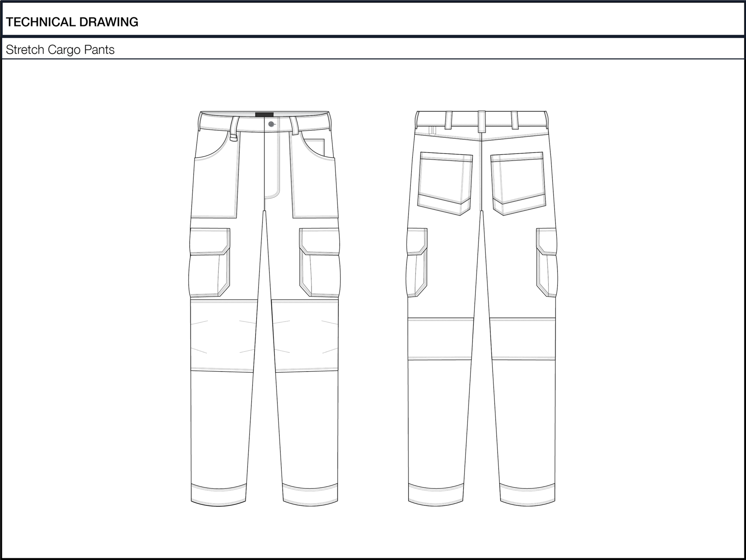The width and height of the screenshot is (746, 560).
Task: Click the Stretch Cargo Pants subtitle
Action: 60,50
